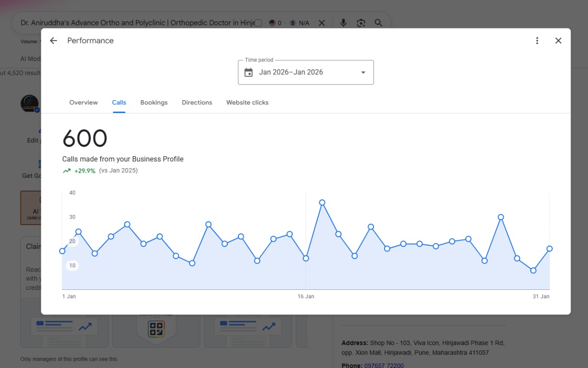
Task: Go back using the Performance arrow
Action: tap(53, 40)
